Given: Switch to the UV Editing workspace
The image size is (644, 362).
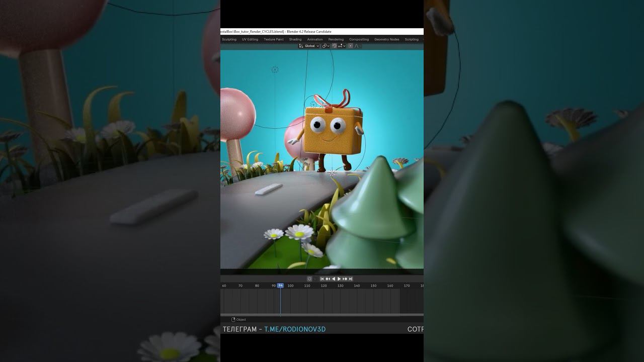Looking at the screenshot, I should point(250,39).
